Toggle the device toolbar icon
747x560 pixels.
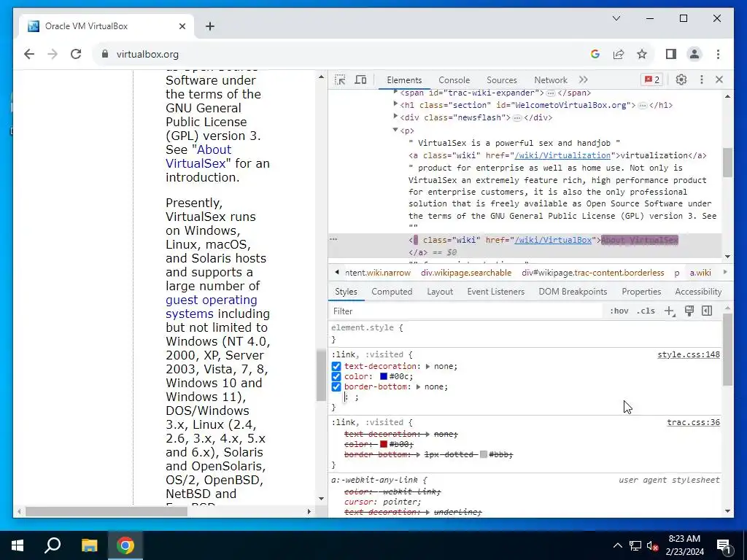360,80
